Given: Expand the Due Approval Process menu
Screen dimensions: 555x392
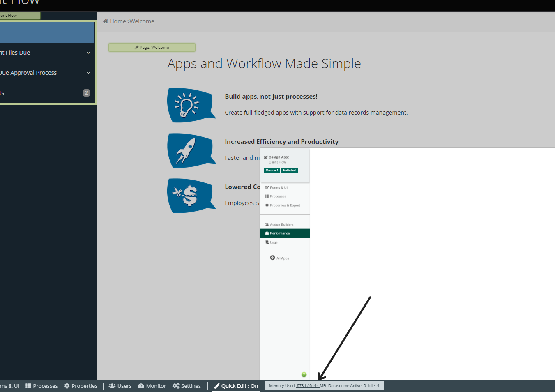Looking at the screenshot, I should pyautogui.click(x=47, y=73).
